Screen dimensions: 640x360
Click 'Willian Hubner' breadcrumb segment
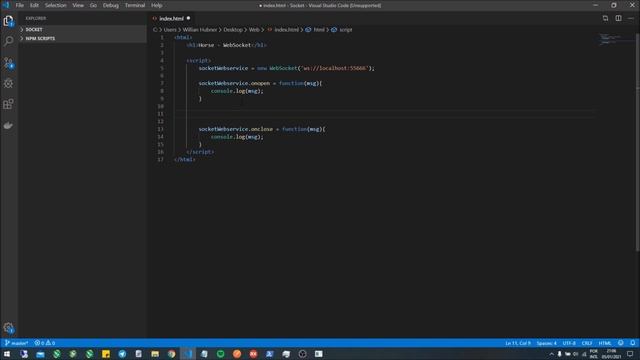(200, 29)
